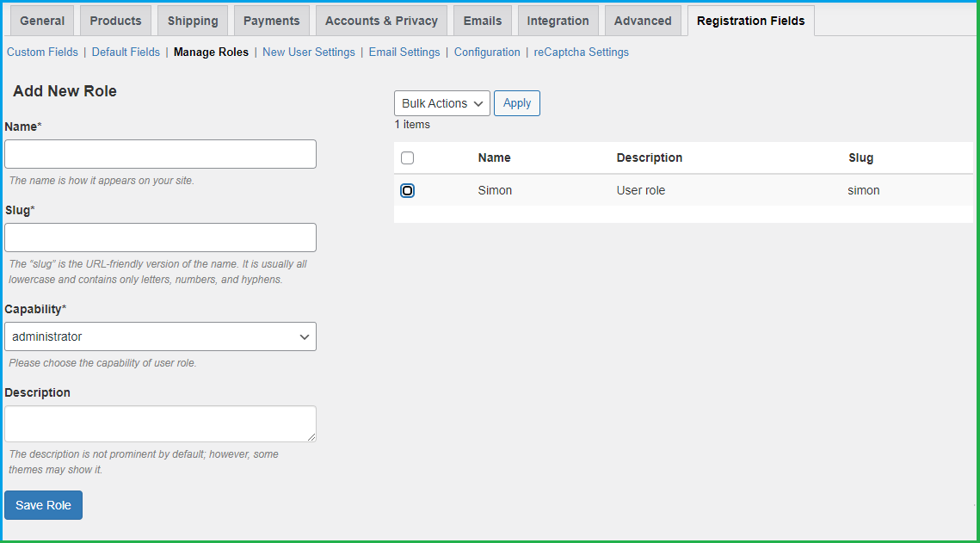Open reCaptcha Settings link
Image resolution: width=980 pixels, height=543 pixels.
(x=581, y=52)
